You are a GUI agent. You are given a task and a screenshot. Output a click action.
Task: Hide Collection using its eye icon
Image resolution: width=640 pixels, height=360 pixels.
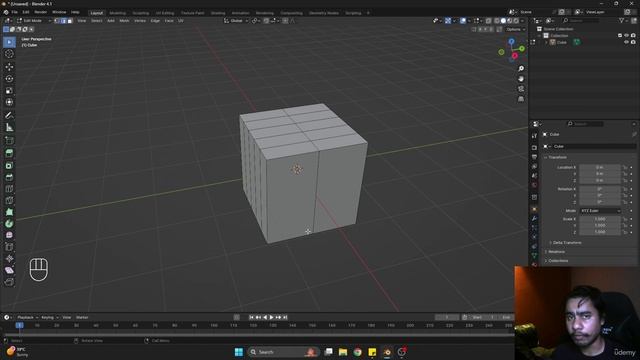click(626, 36)
